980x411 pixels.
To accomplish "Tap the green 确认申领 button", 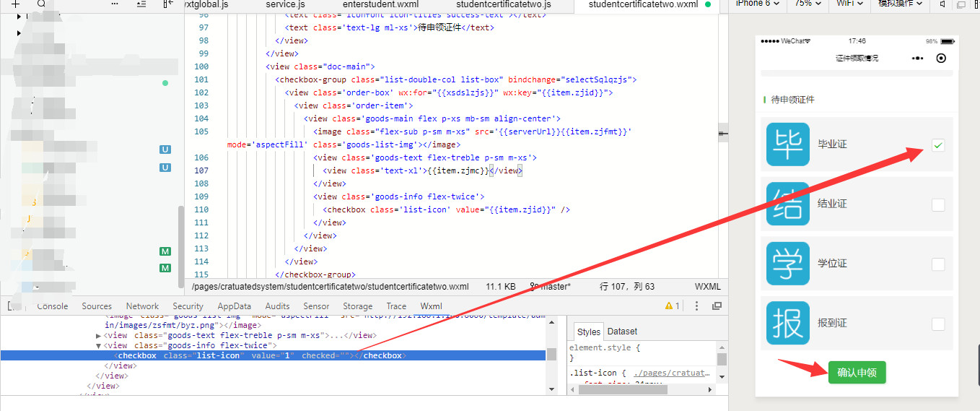I will pos(857,373).
